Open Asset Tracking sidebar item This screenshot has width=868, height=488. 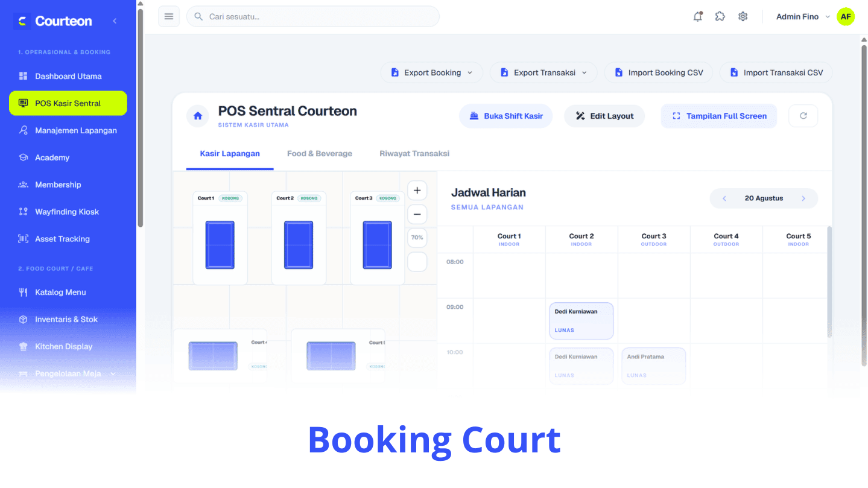pyautogui.click(x=68, y=239)
